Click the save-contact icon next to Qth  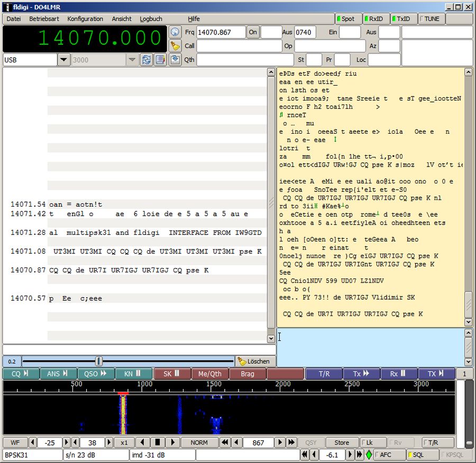click(x=175, y=60)
